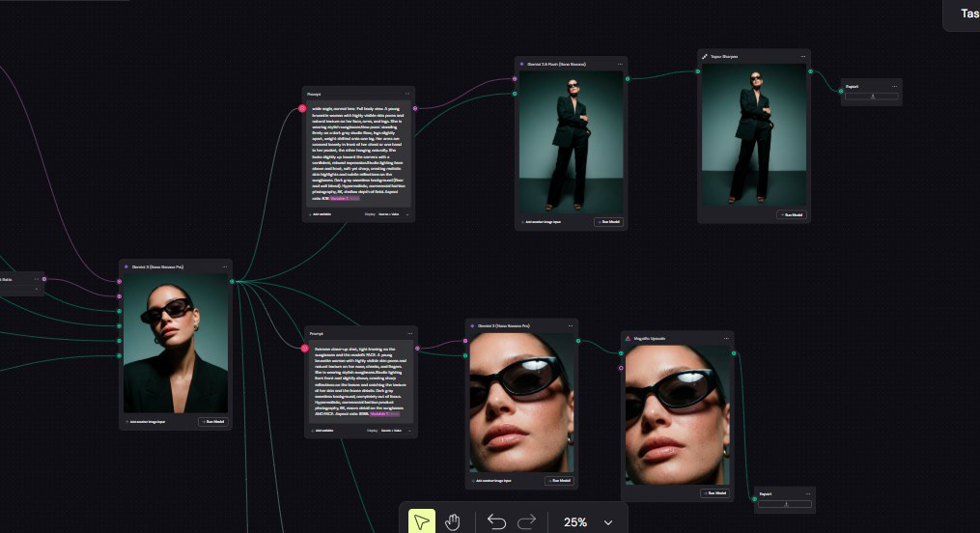
Task: Run Model on the Magnific Upscale node
Action: [714, 492]
